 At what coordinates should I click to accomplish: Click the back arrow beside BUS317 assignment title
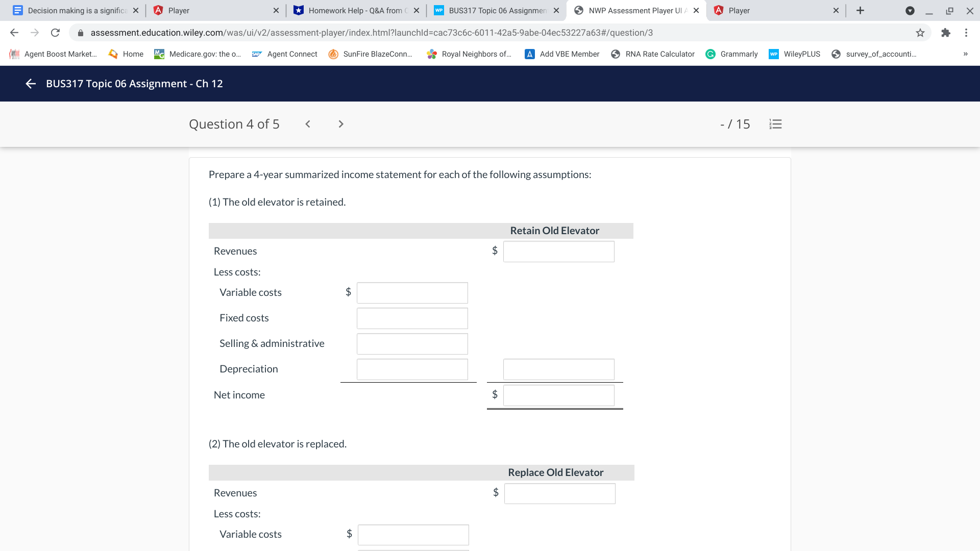point(31,84)
